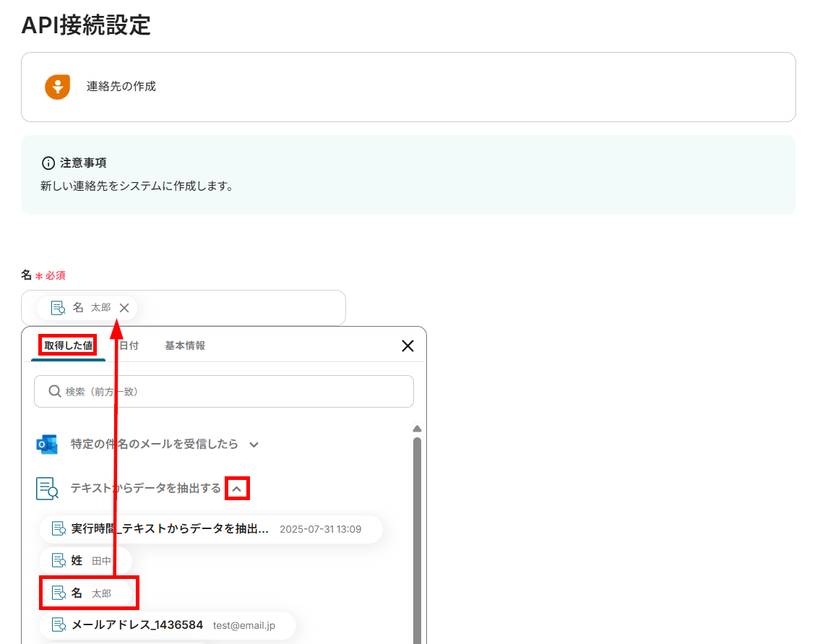Click the vertical scrollbar thumb of the list
This screenshot has height=644, width=820.
(417, 541)
